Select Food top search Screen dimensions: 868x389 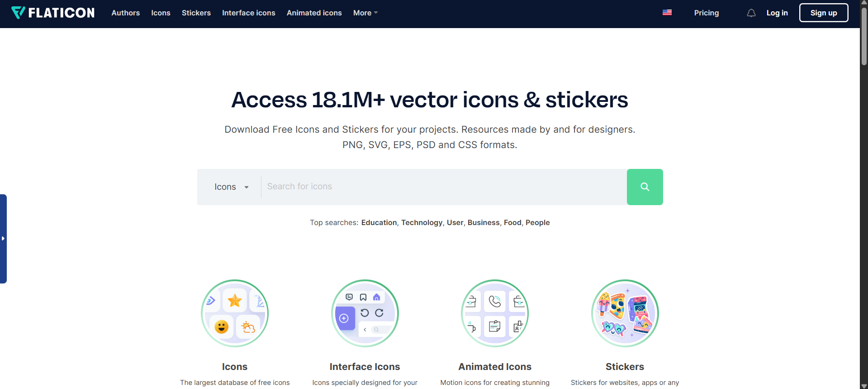(512, 222)
